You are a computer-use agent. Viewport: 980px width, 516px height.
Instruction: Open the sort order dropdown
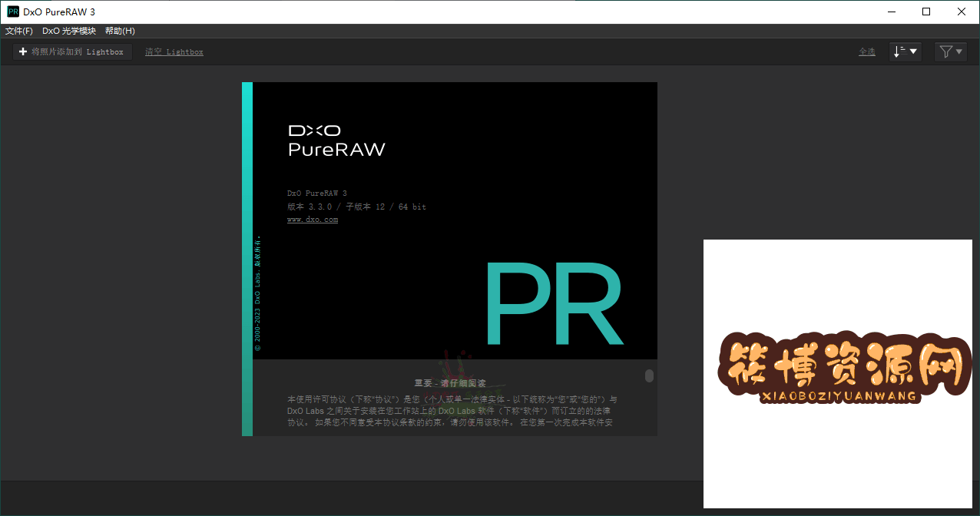pos(906,51)
